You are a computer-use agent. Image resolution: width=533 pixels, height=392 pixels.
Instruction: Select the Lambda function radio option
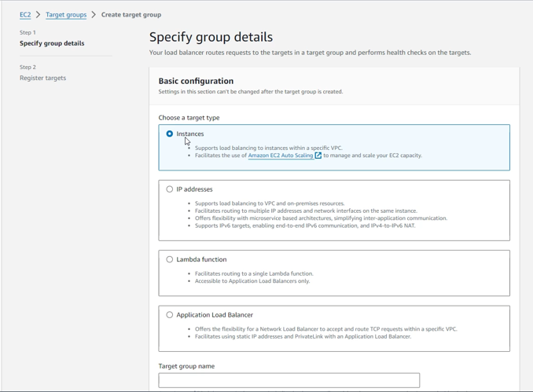coord(170,259)
